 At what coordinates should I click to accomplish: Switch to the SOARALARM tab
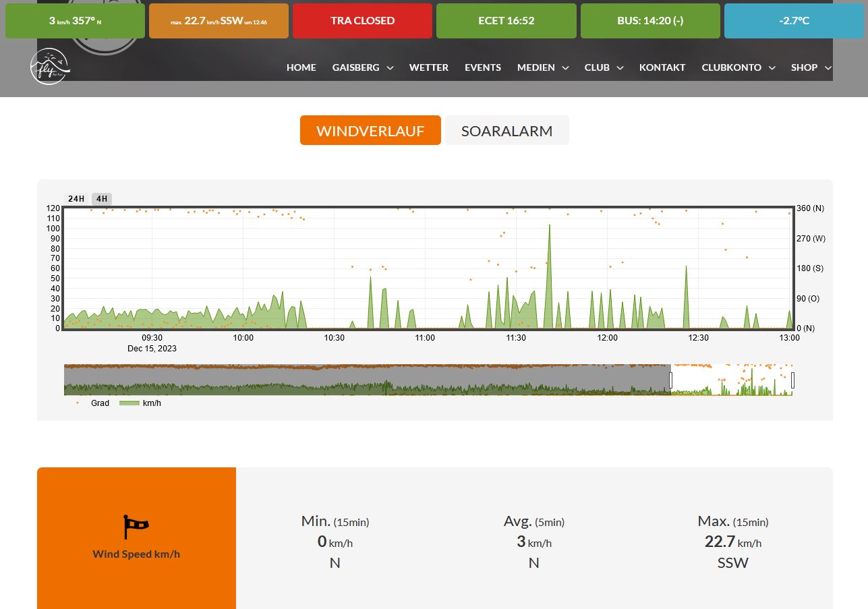(x=507, y=130)
